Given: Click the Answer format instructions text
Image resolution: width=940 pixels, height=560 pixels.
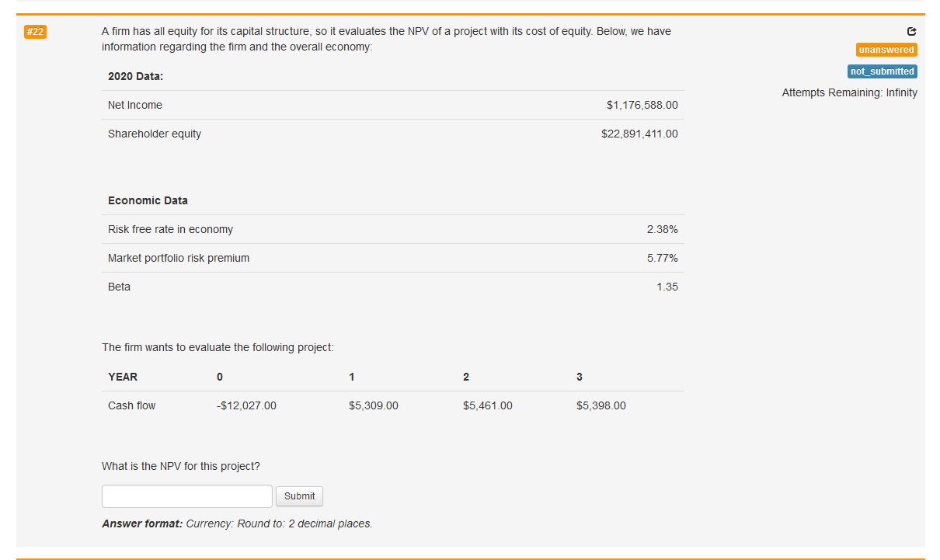Looking at the screenshot, I should click(236, 523).
